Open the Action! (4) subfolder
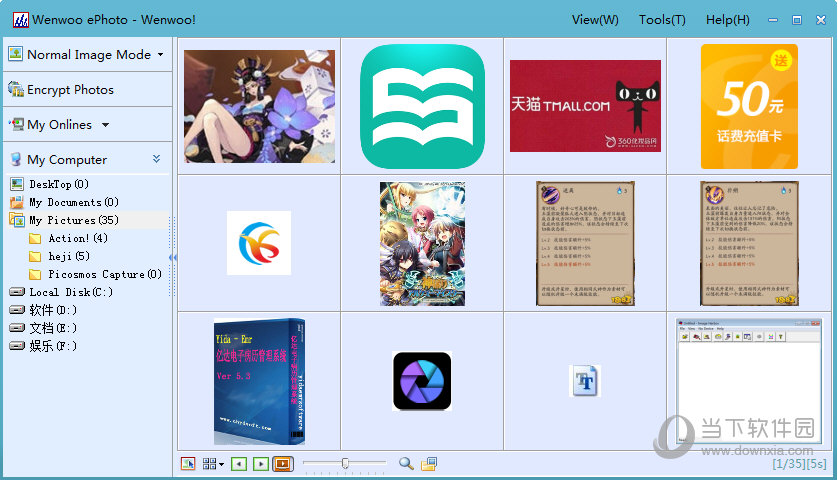Image resolution: width=838 pixels, height=480 pixels. point(78,238)
